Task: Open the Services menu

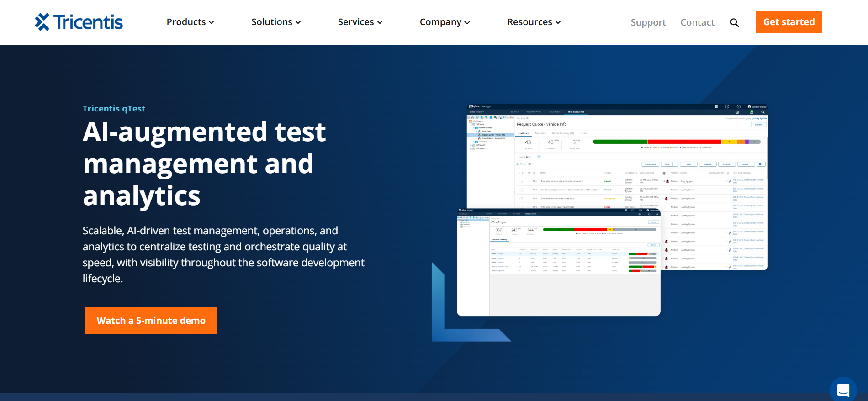Action: point(360,22)
